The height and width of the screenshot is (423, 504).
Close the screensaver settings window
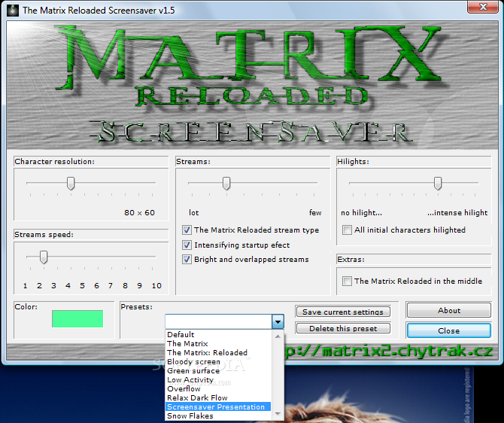pos(483,7)
